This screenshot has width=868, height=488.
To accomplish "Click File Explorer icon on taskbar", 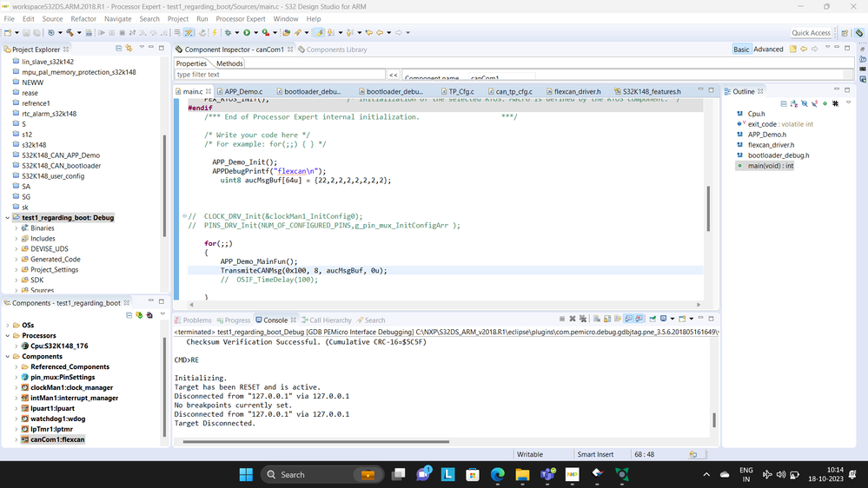I will 522,474.
